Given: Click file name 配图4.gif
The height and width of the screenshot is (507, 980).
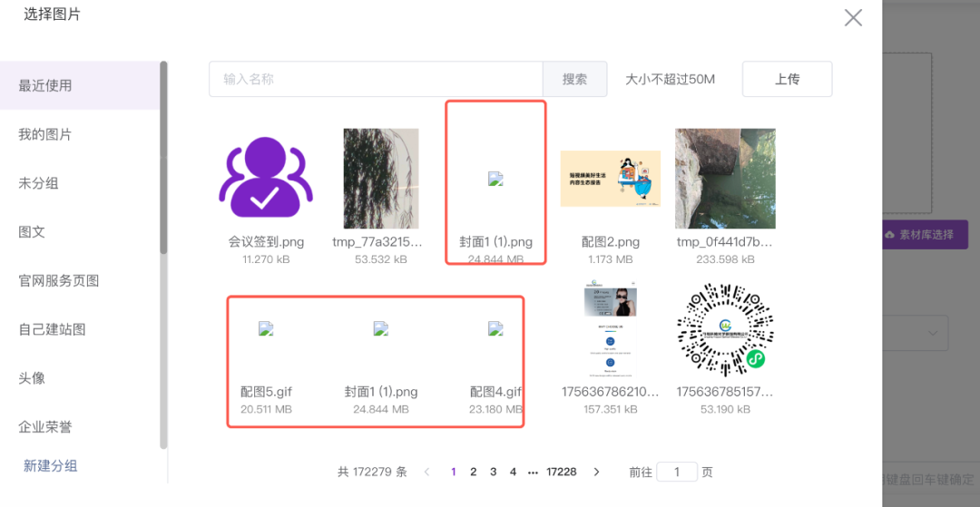Looking at the screenshot, I should coord(495,392).
